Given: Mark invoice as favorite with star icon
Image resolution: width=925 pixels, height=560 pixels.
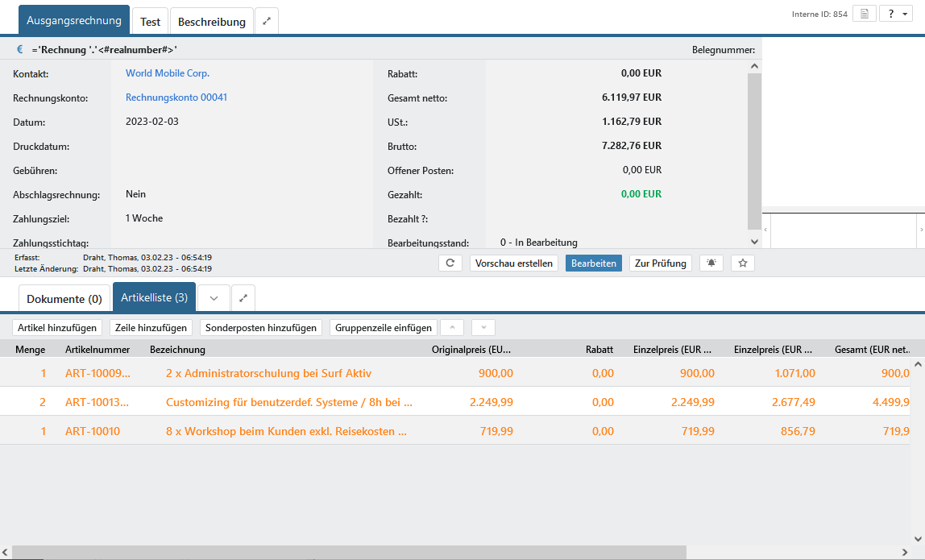Looking at the screenshot, I should (x=743, y=263).
